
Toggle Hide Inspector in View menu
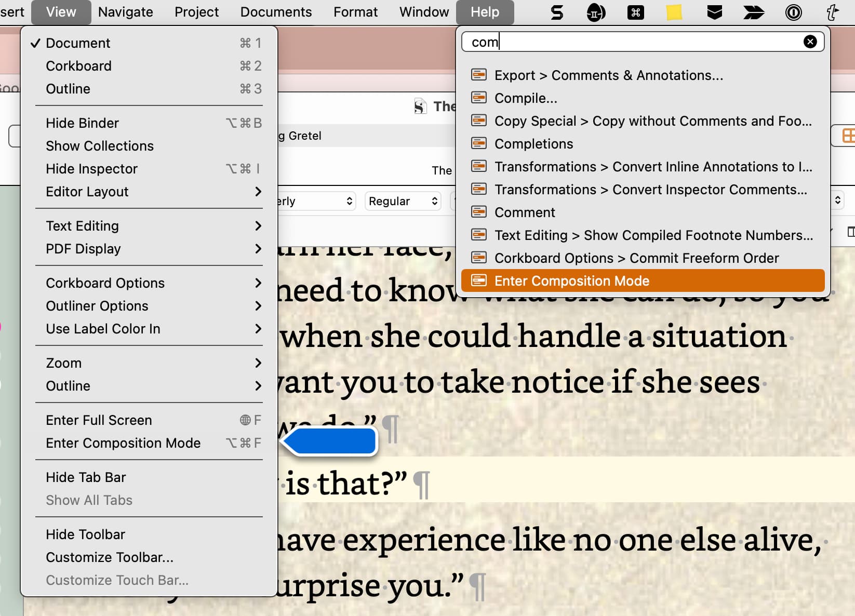pos(149,169)
